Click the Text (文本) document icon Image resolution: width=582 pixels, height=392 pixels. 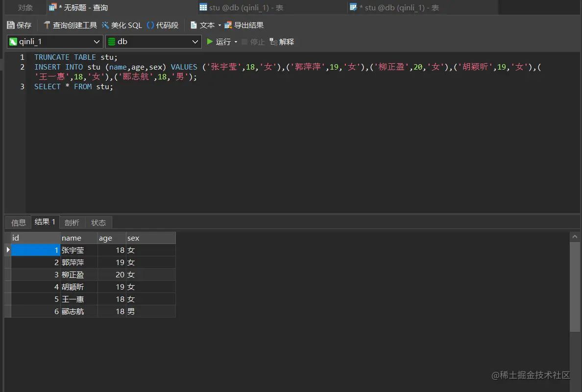pos(194,25)
